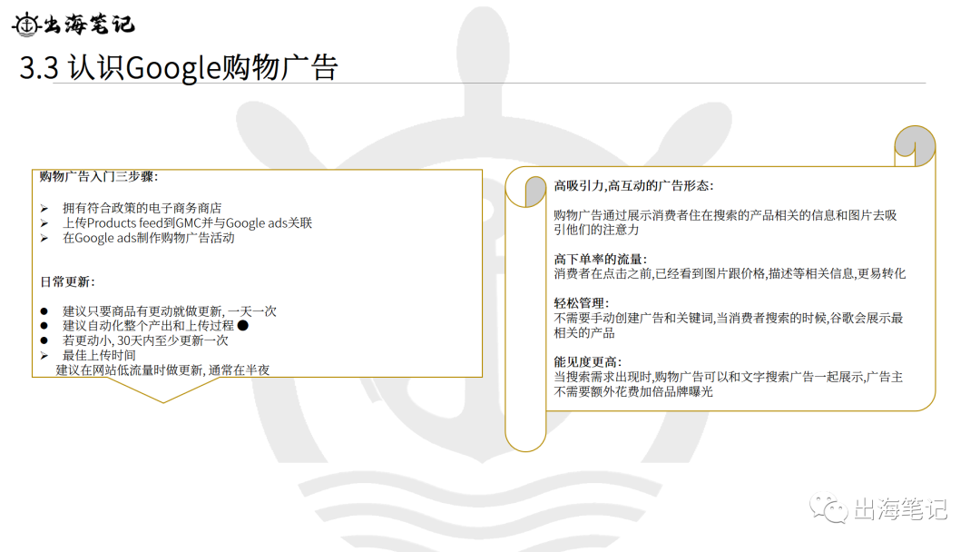Click the bullet 若更动小, 30天内至少更新一次

[145, 340]
